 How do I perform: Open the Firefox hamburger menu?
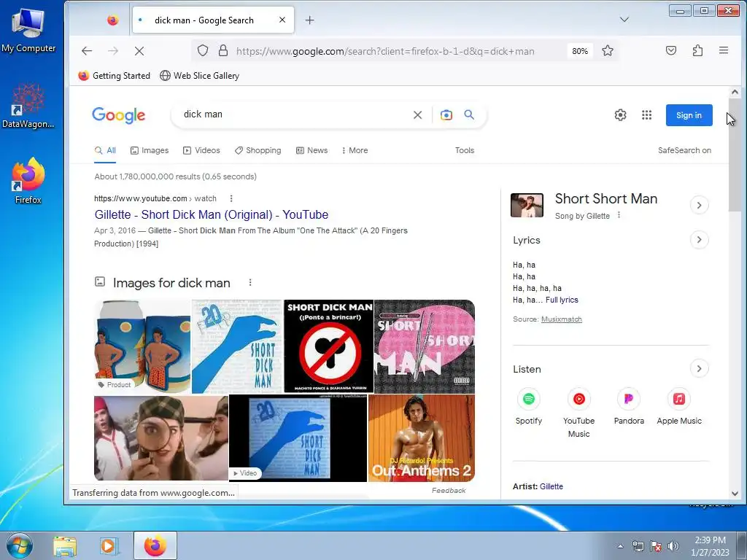tap(724, 50)
